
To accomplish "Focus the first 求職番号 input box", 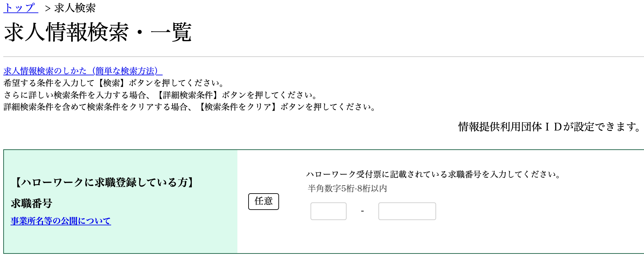I will click(x=328, y=211).
